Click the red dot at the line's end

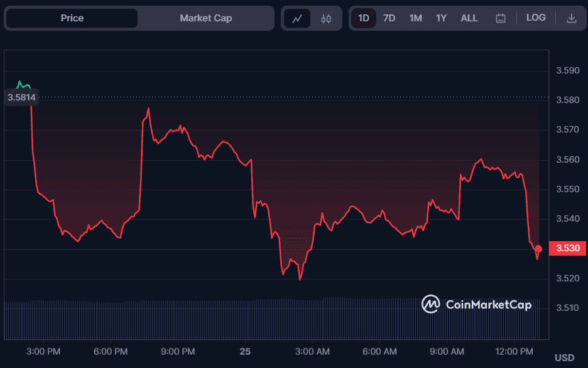tap(538, 249)
